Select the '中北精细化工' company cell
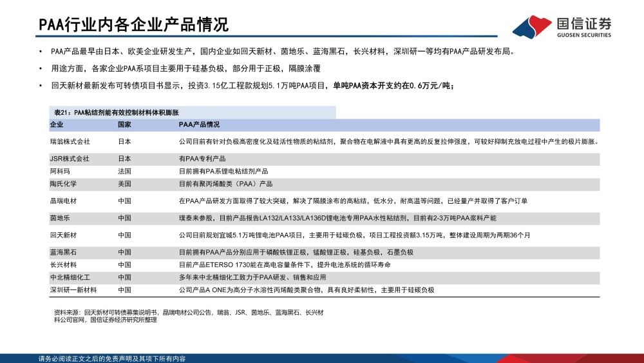This screenshot has height=363, width=644. click(70, 277)
